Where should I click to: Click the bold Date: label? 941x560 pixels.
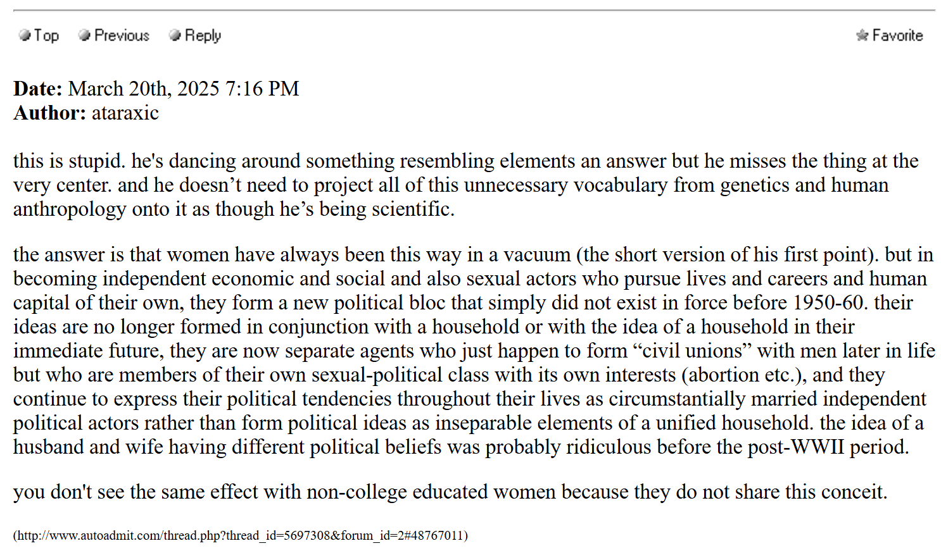pyautogui.click(x=38, y=89)
